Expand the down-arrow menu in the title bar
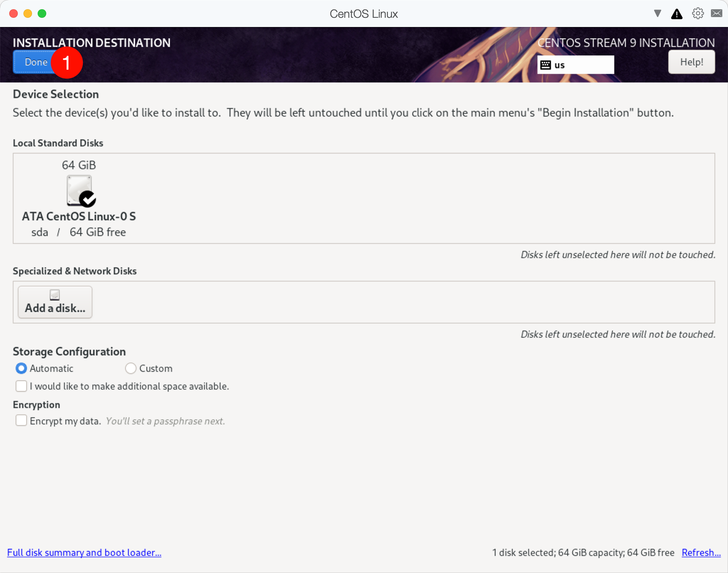The width and height of the screenshot is (728, 573). click(x=657, y=14)
